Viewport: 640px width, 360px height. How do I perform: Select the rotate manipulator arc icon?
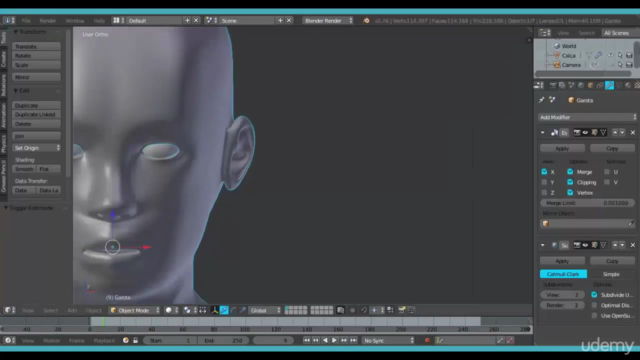pos(233,311)
